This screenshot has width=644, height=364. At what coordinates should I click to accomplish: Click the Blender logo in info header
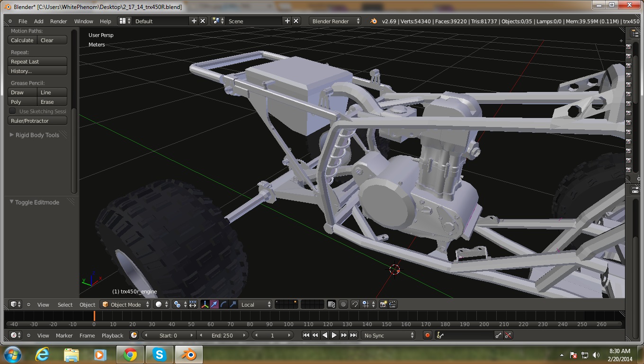(x=374, y=21)
